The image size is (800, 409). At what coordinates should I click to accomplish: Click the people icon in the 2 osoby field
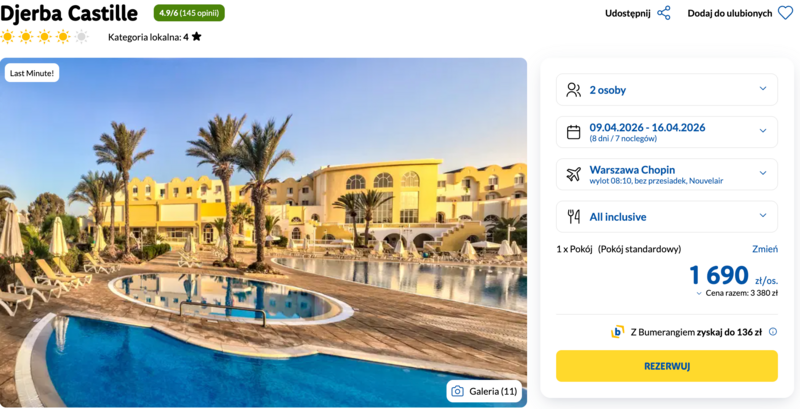(x=573, y=90)
